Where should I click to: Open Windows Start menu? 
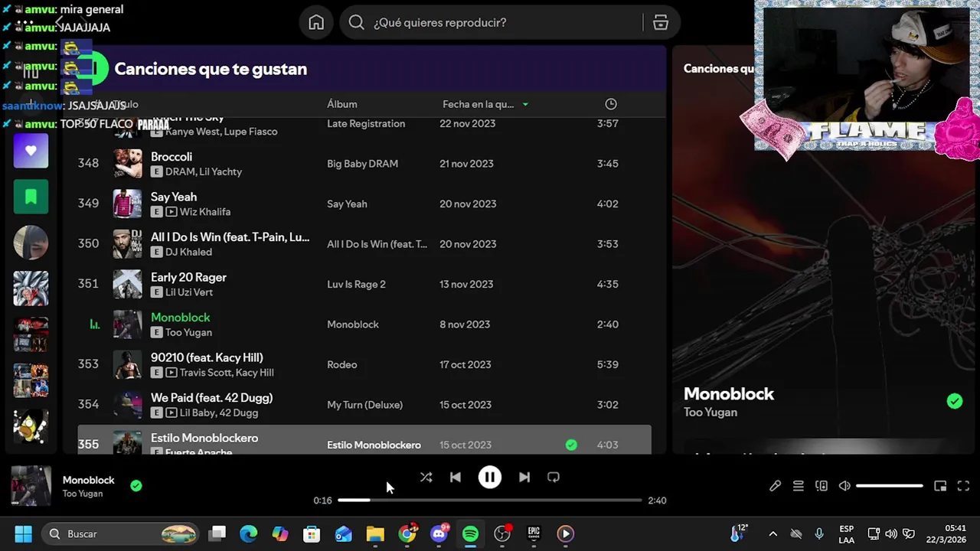click(23, 534)
